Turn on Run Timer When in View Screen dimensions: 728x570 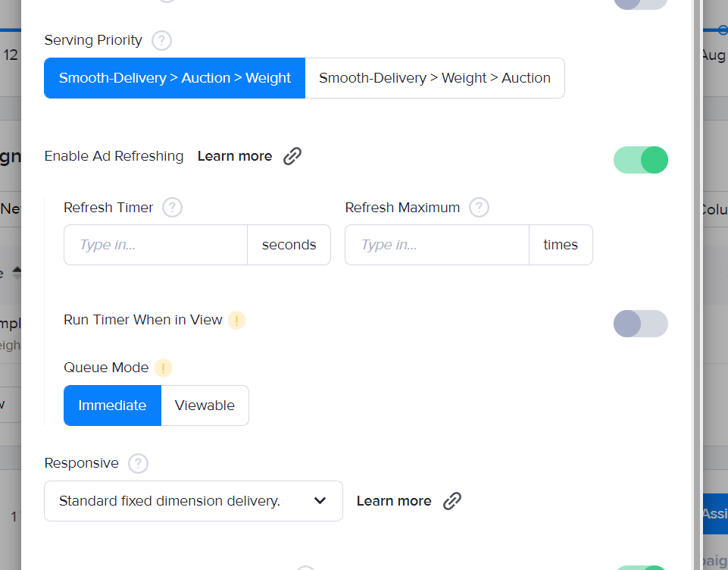click(640, 324)
